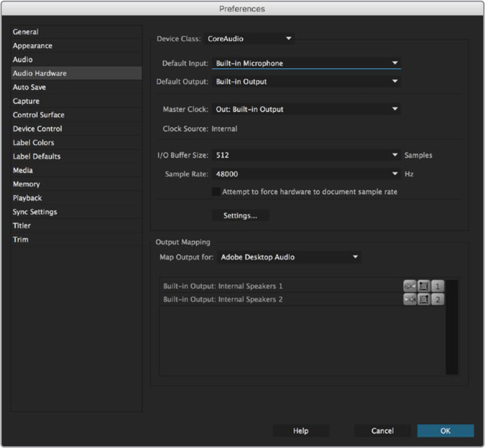Click the Settings... button
Image resolution: width=485 pixels, height=448 pixels.
pyautogui.click(x=240, y=216)
